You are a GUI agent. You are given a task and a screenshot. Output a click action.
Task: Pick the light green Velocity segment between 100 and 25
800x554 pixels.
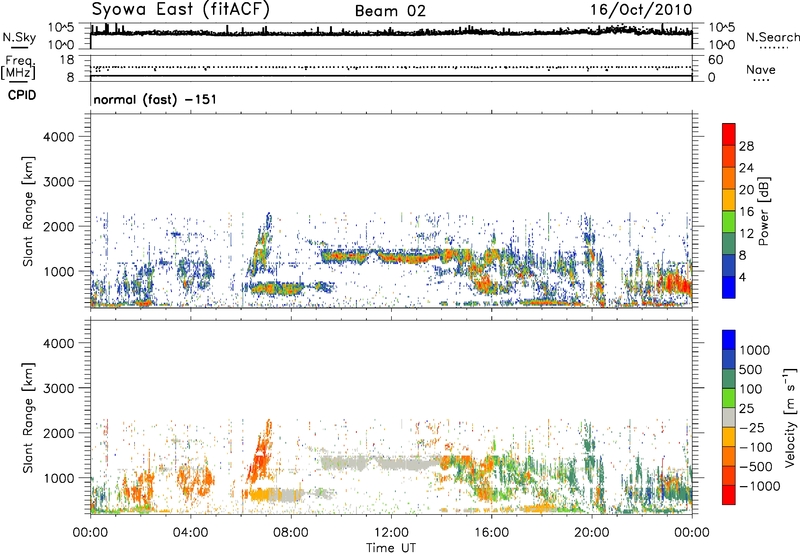(729, 398)
